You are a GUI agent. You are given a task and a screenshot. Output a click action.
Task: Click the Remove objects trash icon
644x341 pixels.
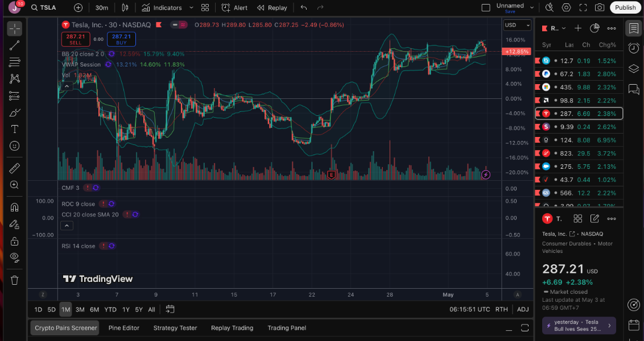pos(14,280)
